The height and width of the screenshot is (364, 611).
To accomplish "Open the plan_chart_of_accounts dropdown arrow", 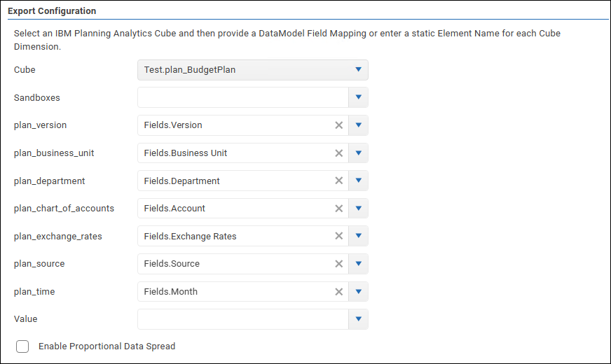I will tap(358, 209).
